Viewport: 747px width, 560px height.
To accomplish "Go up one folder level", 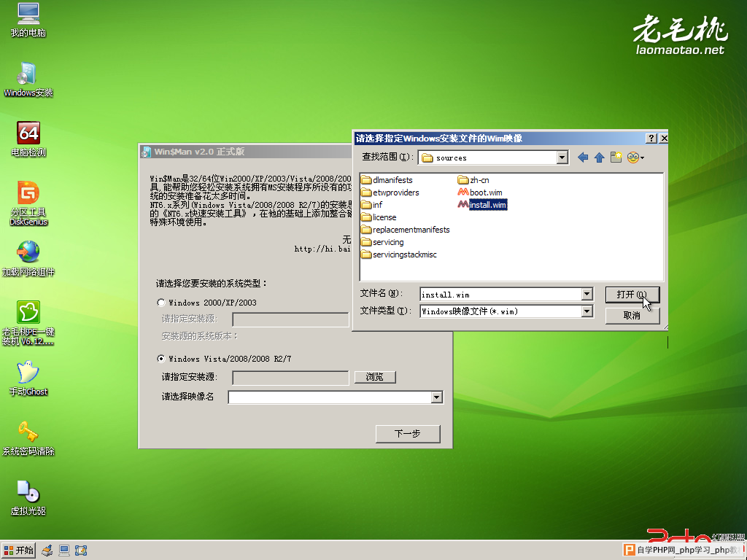I will (600, 157).
